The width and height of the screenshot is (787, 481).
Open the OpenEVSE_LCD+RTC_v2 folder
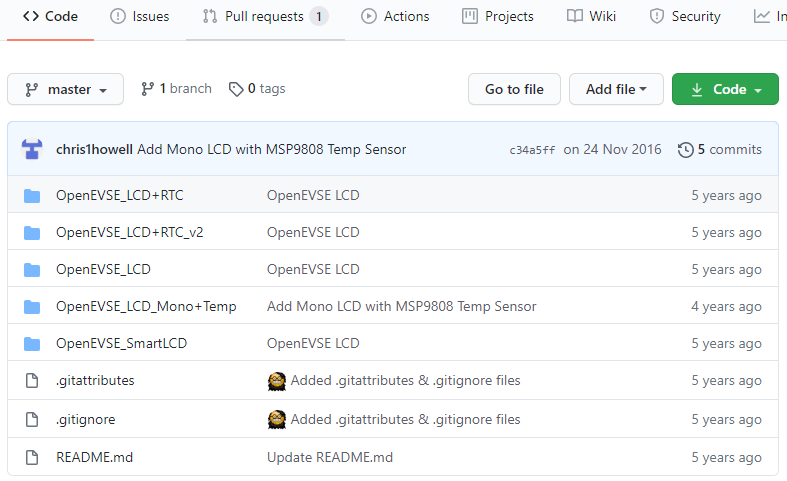click(x=129, y=232)
